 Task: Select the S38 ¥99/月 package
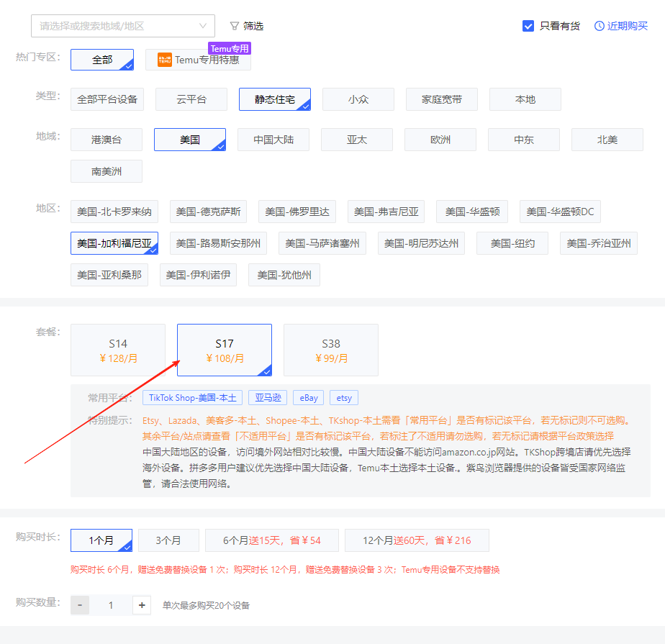coord(331,350)
